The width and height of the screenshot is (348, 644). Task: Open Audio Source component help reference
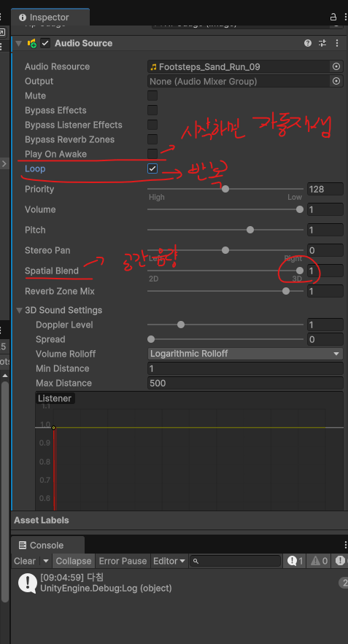click(x=307, y=43)
